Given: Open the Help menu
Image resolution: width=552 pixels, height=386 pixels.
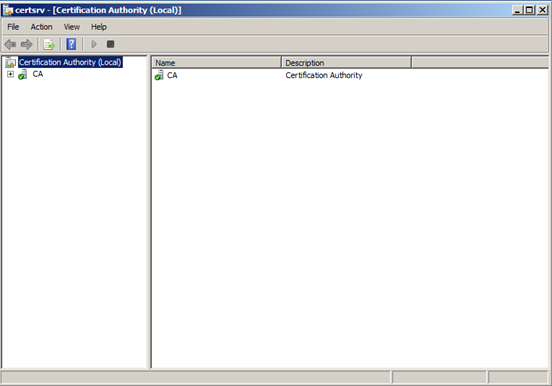Looking at the screenshot, I should [99, 27].
